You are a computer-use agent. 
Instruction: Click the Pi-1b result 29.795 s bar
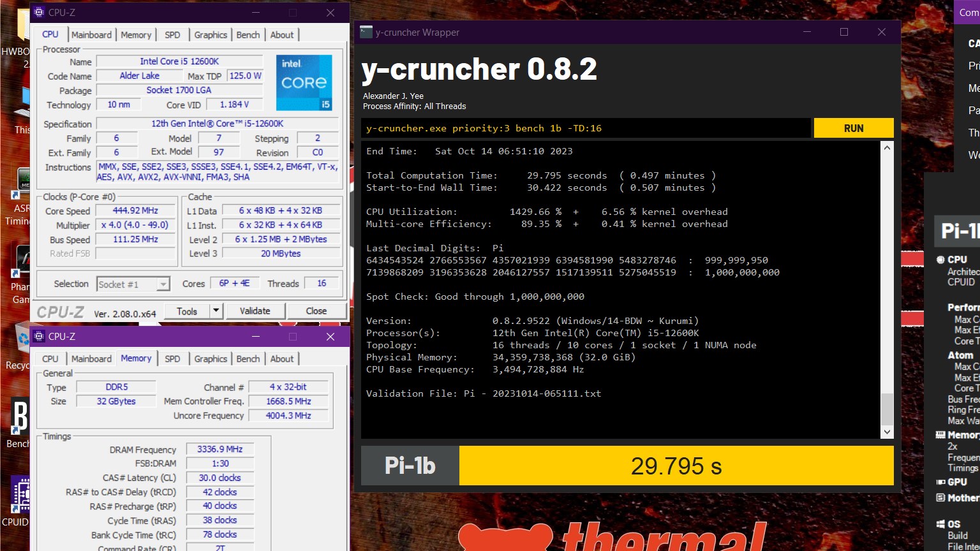click(x=676, y=466)
